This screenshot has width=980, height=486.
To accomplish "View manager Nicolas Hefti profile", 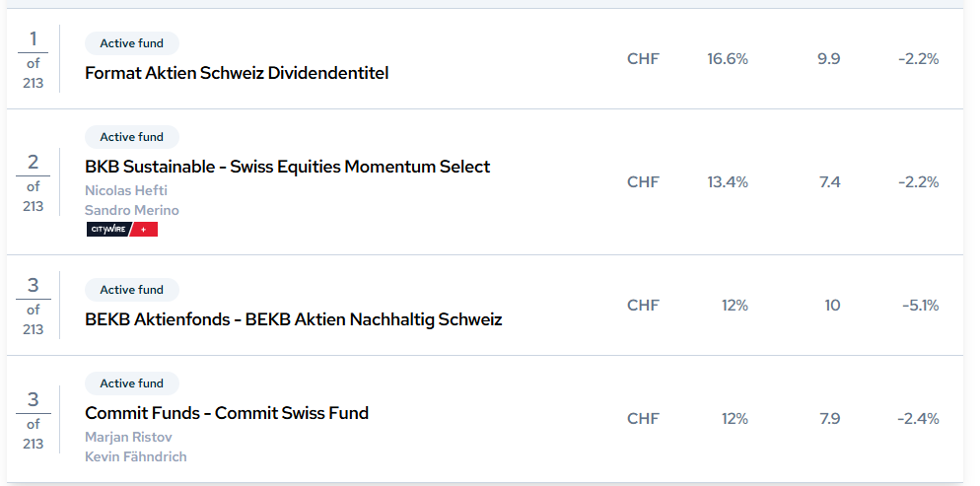I will (126, 190).
